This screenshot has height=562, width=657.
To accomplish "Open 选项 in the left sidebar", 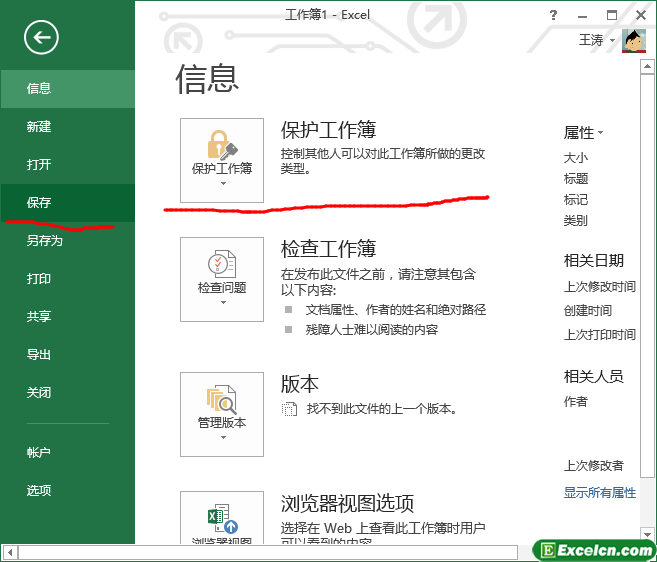I will [39, 490].
